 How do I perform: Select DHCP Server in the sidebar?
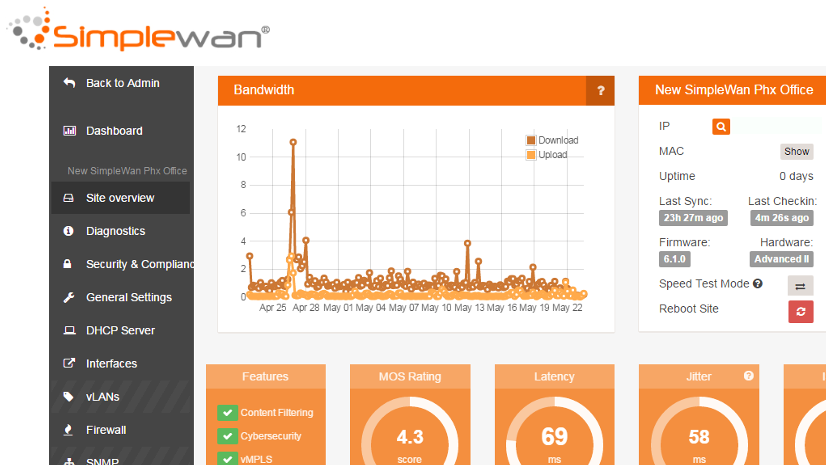pyautogui.click(x=120, y=330)
